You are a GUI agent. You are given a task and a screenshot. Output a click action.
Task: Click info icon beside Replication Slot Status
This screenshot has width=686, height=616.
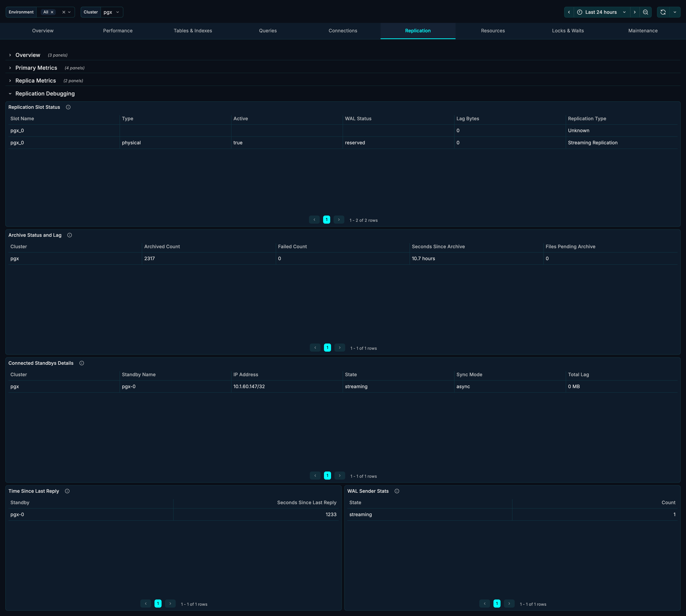(x=68, y=107)
